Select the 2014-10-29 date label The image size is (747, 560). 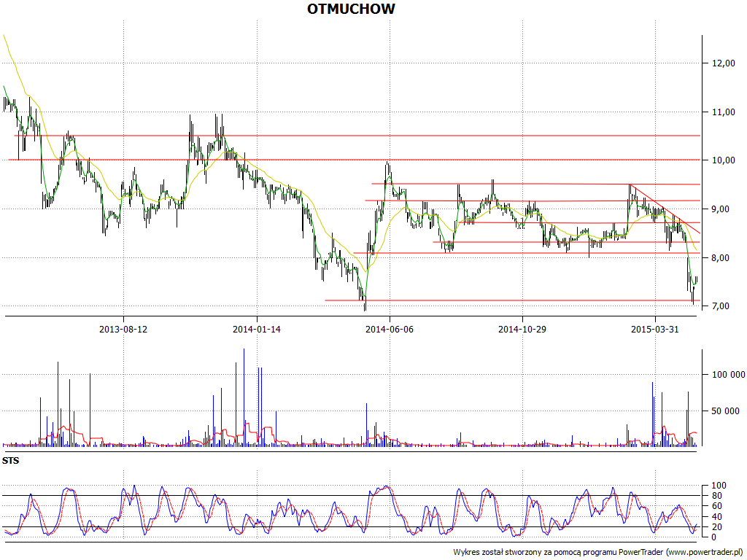tap(522, 329)
